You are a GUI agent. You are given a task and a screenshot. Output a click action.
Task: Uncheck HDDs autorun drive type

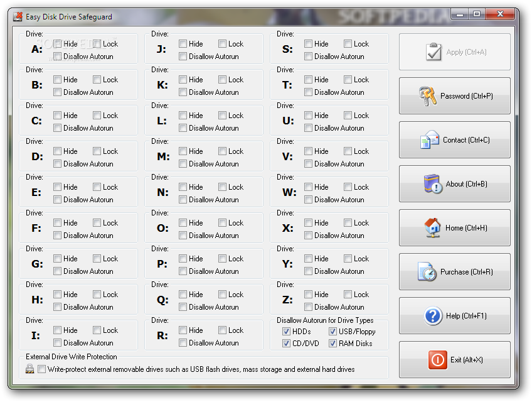click(286, 331)
